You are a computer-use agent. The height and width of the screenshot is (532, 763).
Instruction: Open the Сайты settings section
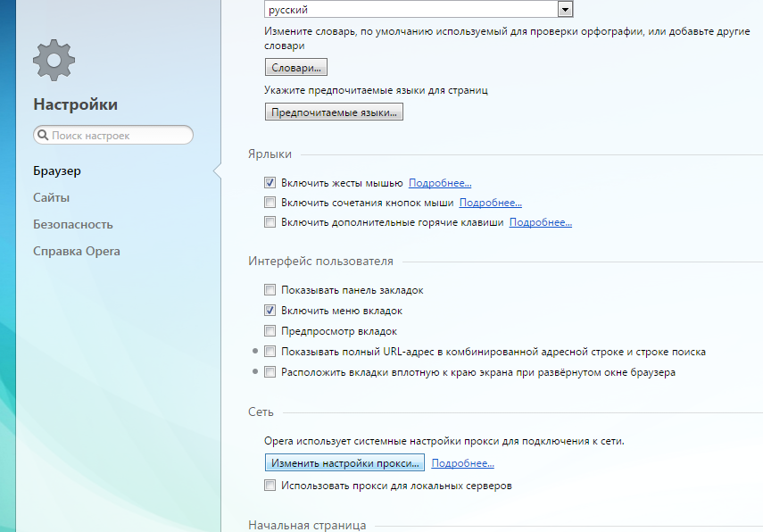tap(51, 197)
